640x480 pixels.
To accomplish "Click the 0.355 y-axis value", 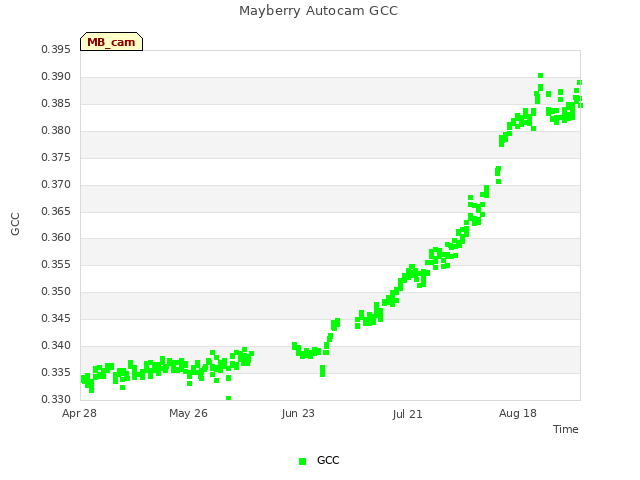I will tap(56, 264).
